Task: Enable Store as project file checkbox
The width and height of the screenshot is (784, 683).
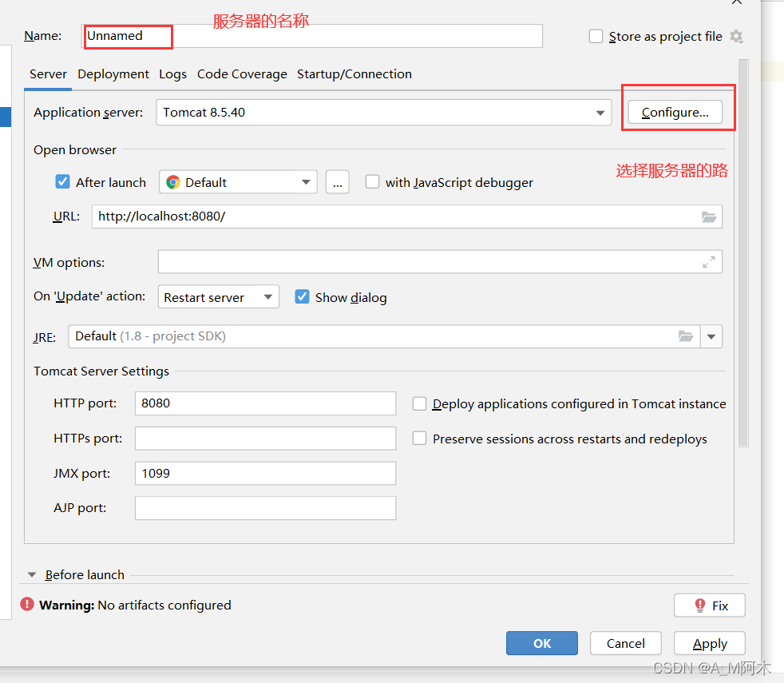Action: 596,37
